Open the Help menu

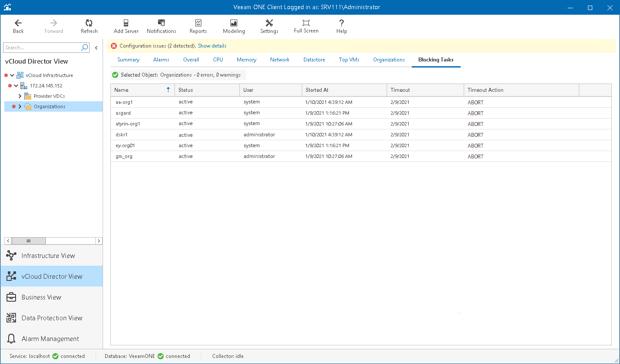click(x=342, y=26)
